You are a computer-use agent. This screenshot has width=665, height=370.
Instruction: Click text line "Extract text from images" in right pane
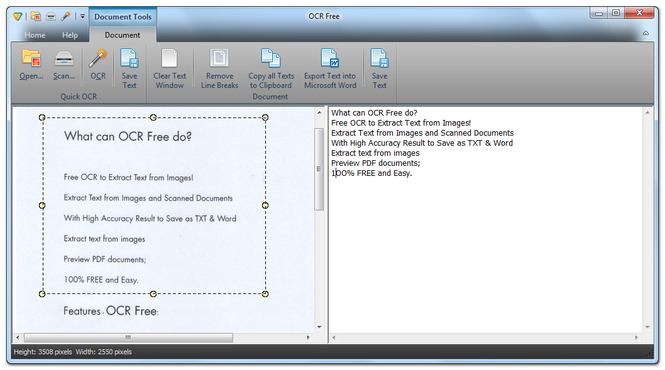(x=375, y=153)
